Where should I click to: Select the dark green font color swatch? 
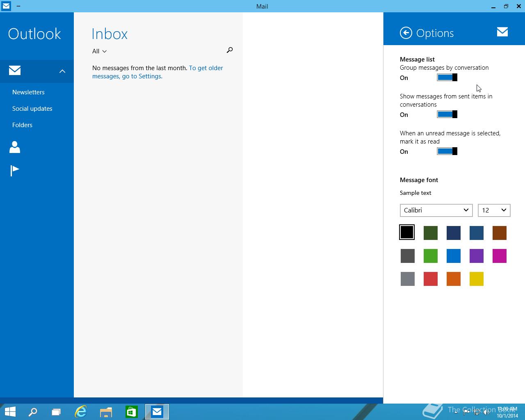(x=431, y=233)
